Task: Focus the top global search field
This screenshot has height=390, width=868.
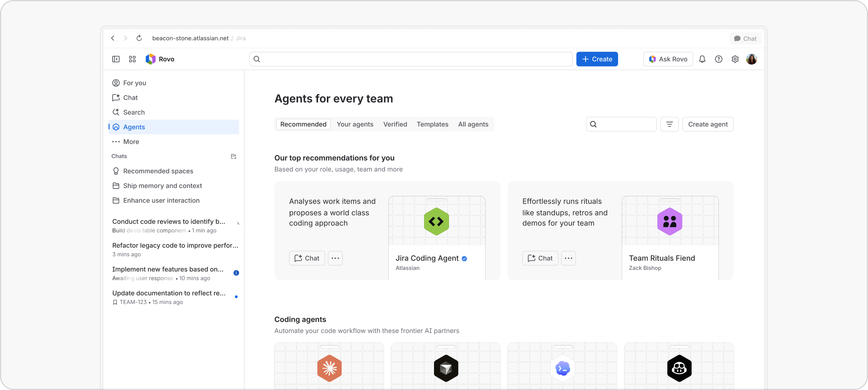Action: [x=411, y=59]
